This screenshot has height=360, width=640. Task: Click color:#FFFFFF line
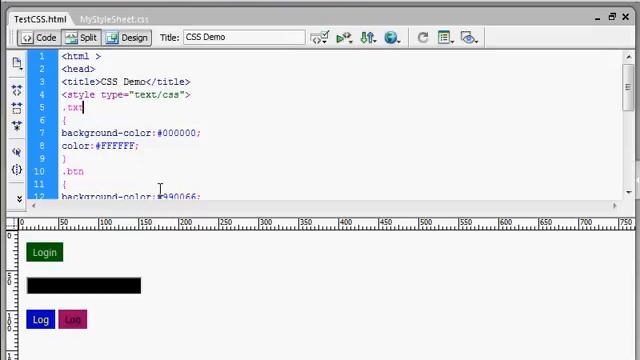[100, 146]
